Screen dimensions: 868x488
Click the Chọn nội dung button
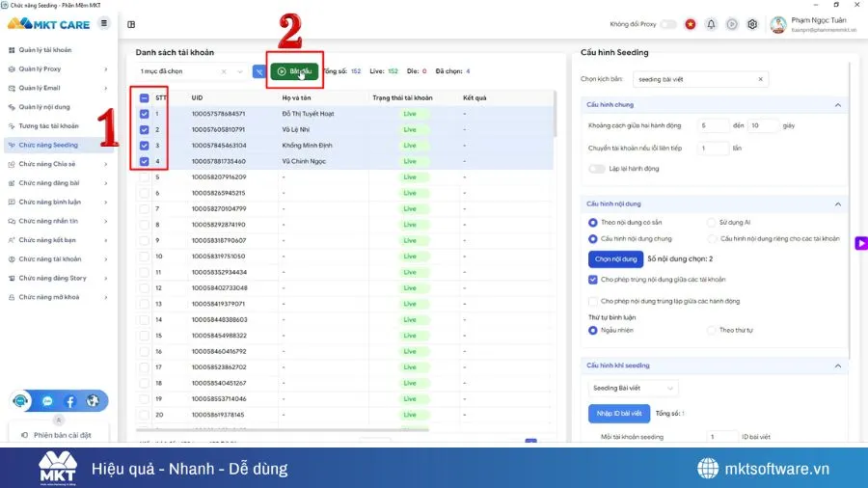click(x=615, y=258)
